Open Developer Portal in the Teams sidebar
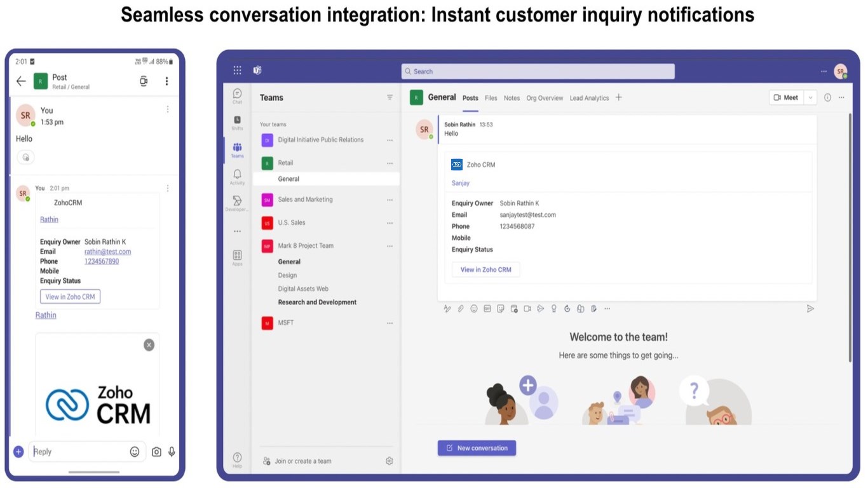Screen dimensions: 868x488 (x=237, y=203)
